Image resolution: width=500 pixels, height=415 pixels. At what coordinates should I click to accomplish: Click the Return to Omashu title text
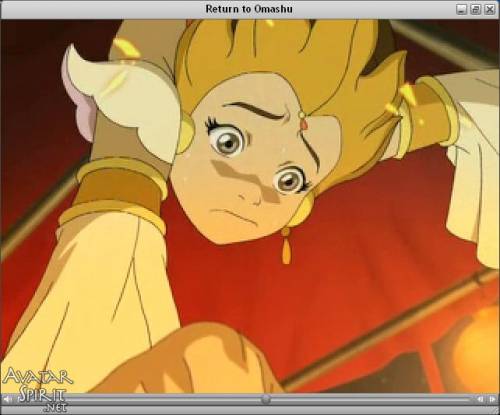coord(249,9)
